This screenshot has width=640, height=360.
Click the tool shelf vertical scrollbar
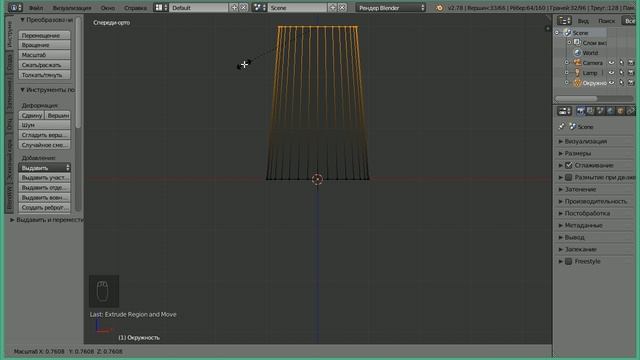click(78, 73)
